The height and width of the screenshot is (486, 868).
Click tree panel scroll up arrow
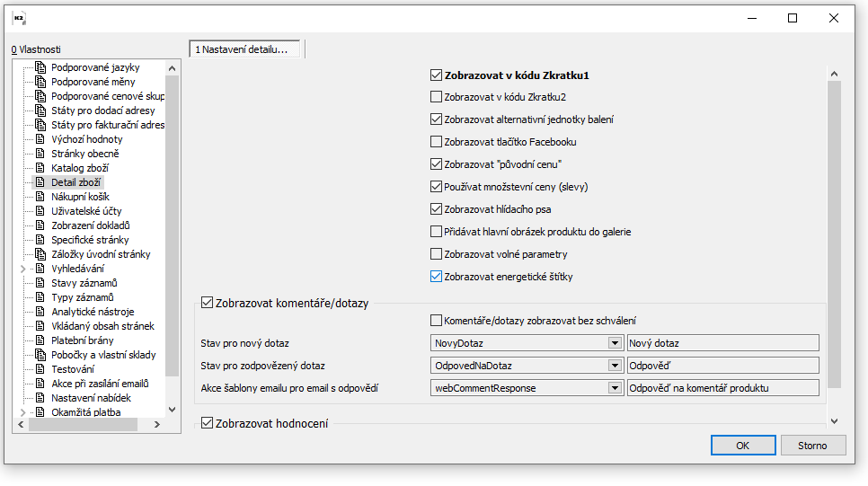click(173, 68)
